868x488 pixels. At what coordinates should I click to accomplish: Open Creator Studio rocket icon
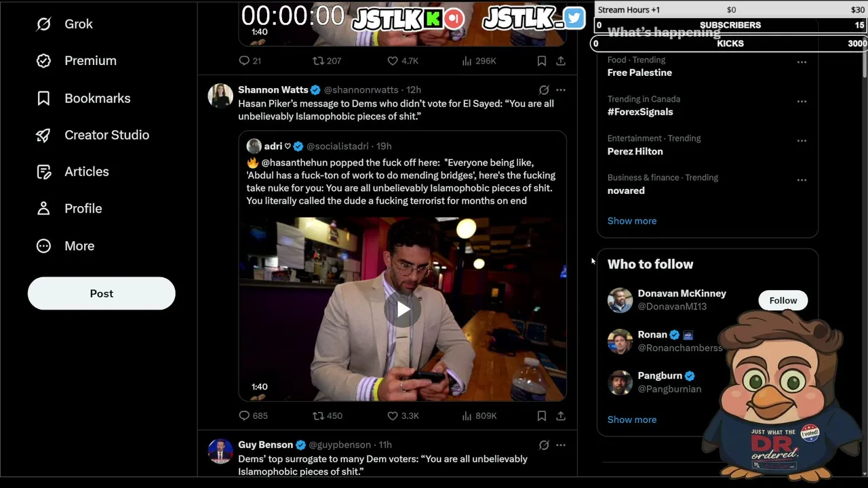coord(43,135)
